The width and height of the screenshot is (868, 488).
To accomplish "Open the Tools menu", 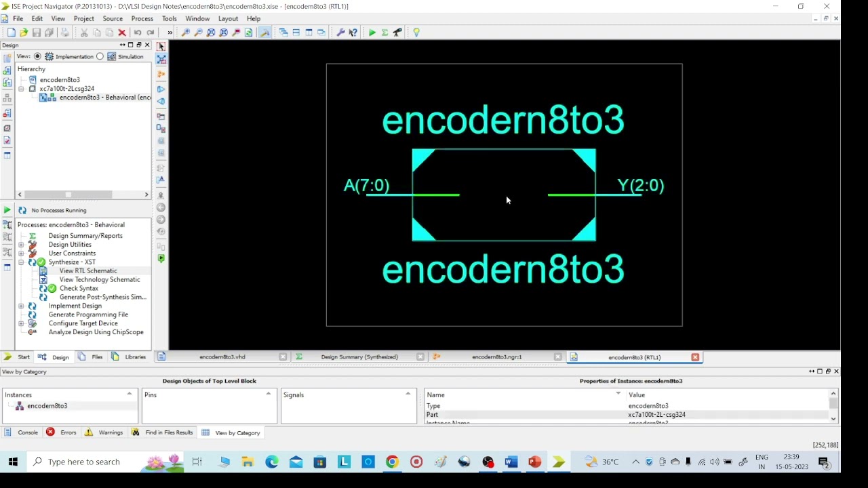I will pos(170,18).
